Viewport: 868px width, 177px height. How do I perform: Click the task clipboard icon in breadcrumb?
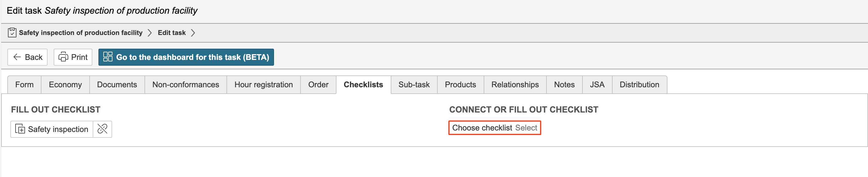(x=12, y=33)
